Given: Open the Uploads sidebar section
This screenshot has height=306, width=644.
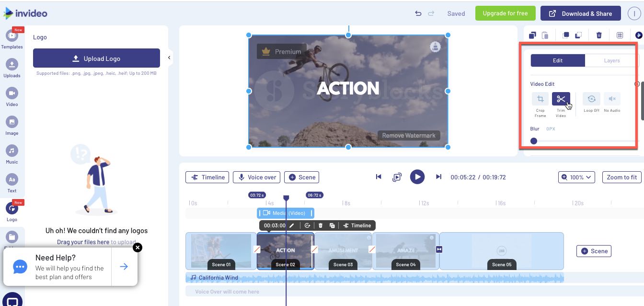Looking at the screenshot, I should (x=12, y=68).
